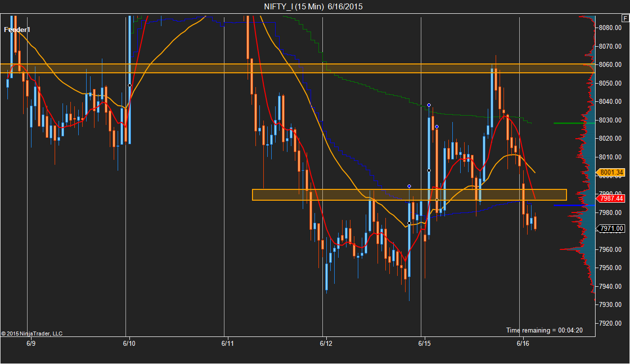
Task: Click the 8080.00 price axis label
Action: (x=610, y=28)
